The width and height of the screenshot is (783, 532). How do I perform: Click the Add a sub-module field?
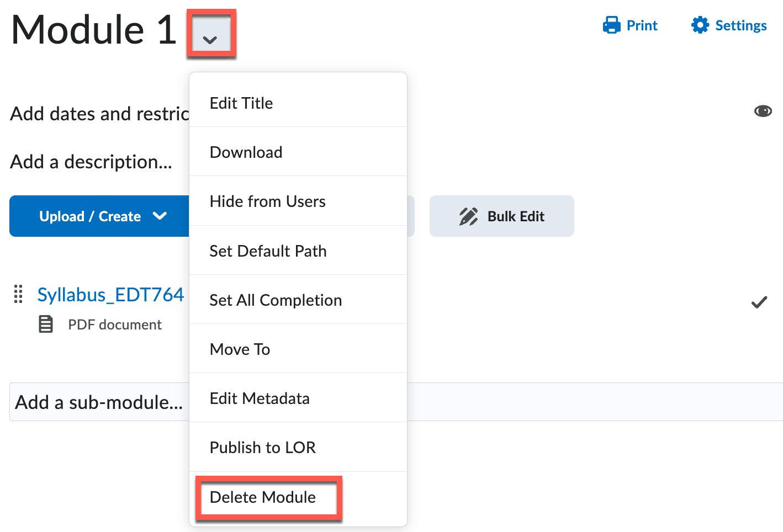coord(98,402)
